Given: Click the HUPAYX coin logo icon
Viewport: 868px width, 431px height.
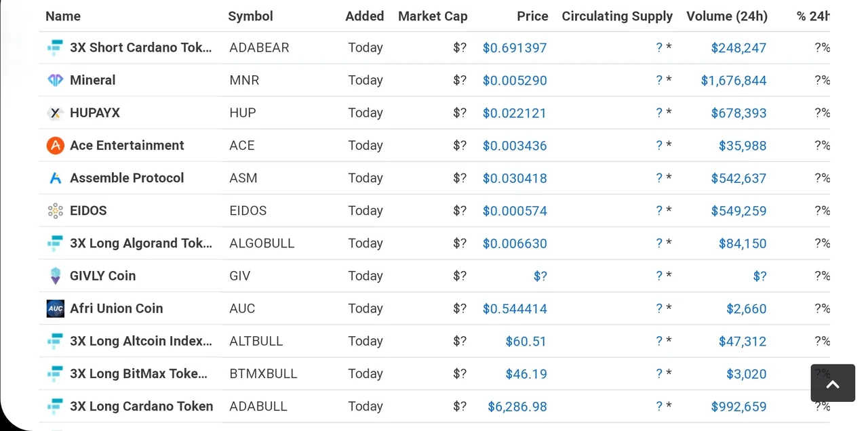Looking at the screenshot, I should tap(55, 113).
